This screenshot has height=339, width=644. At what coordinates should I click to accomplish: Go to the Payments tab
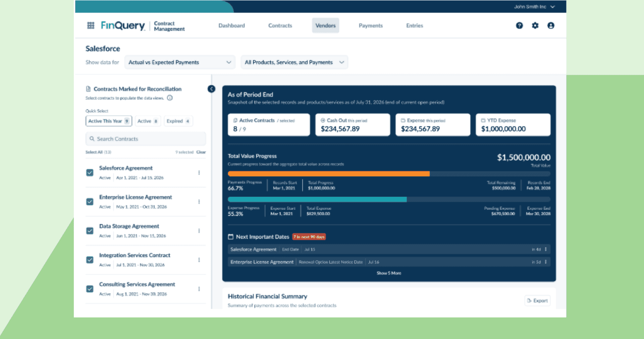371,25
